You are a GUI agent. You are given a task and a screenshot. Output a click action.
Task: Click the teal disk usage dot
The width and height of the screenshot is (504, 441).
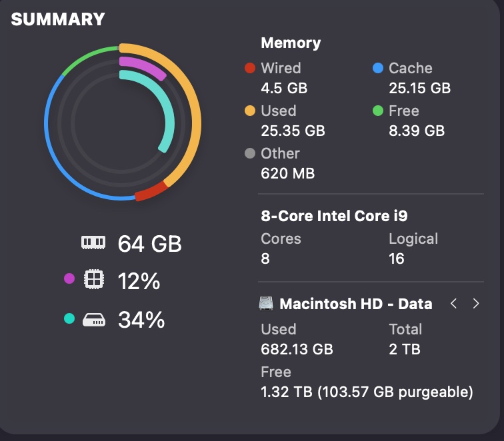point(69,319)
